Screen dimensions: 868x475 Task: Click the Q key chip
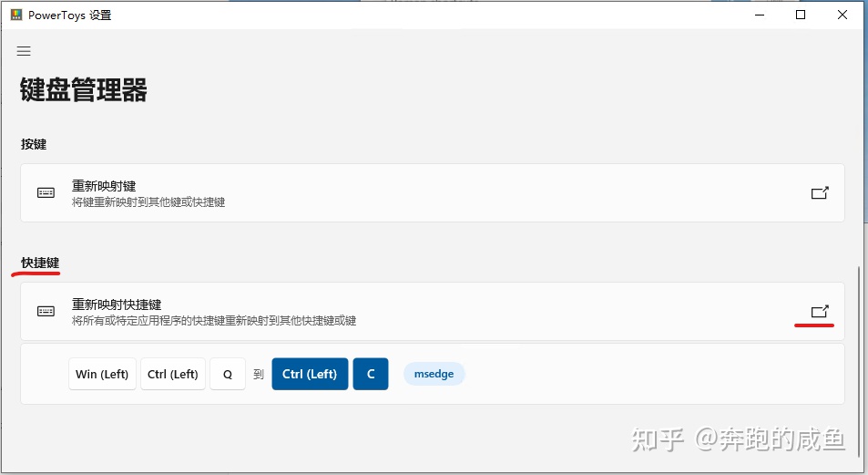click(x=228, y=374)
